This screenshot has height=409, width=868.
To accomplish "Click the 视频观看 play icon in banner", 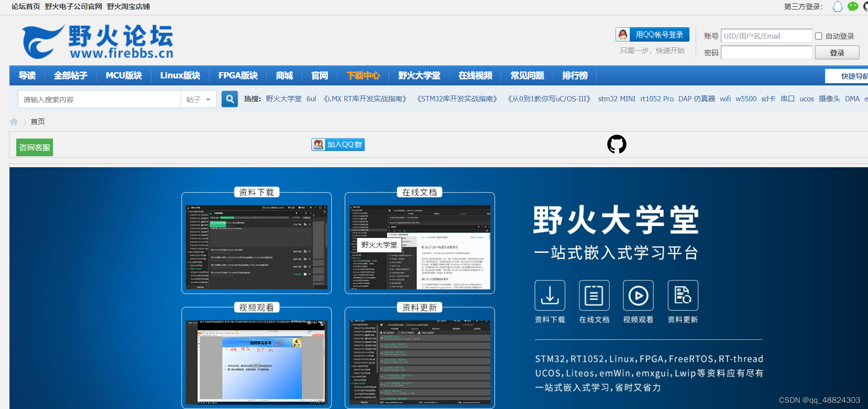I will click(x=638, y=295).
